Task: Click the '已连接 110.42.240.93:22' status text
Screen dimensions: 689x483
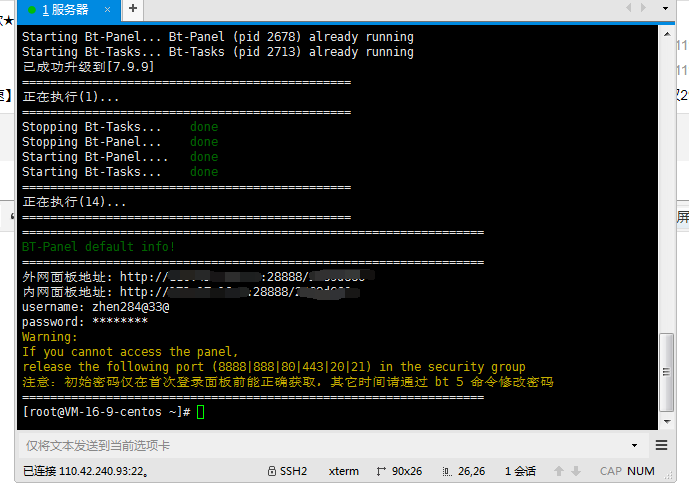Action: tap(85, 472)
